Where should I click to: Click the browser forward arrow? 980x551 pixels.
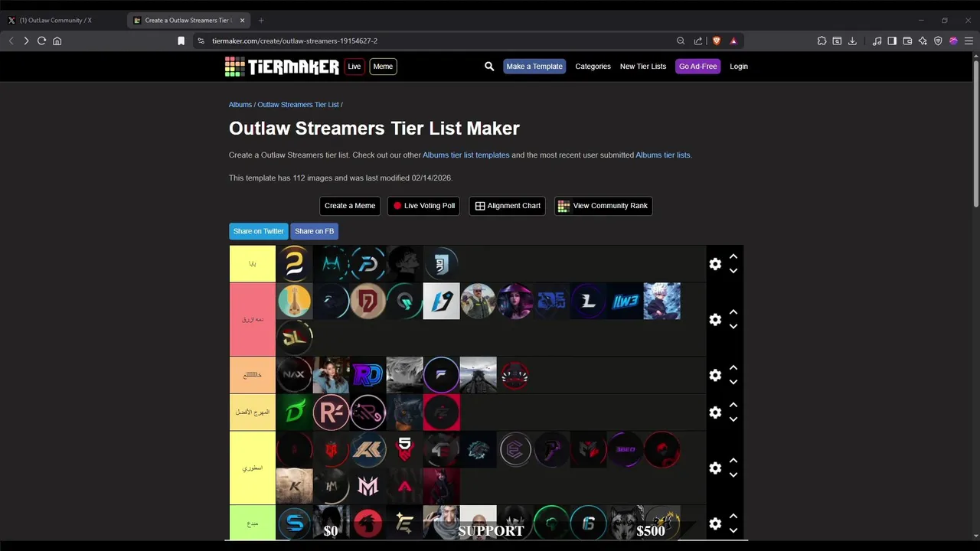click(x=26, y=41)
